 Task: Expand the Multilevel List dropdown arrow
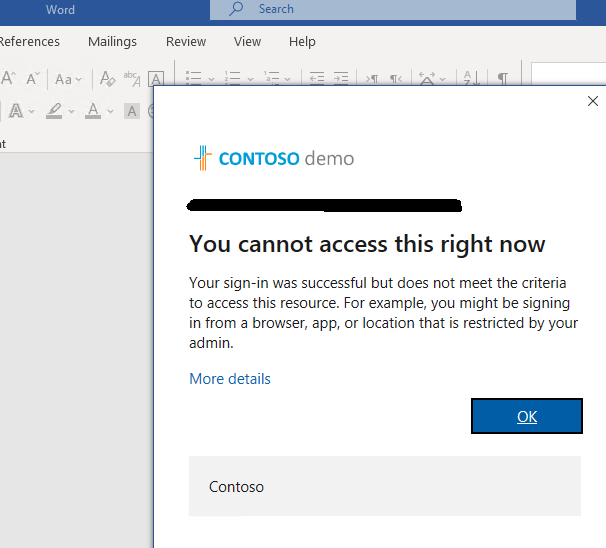(x=288, y=79)
